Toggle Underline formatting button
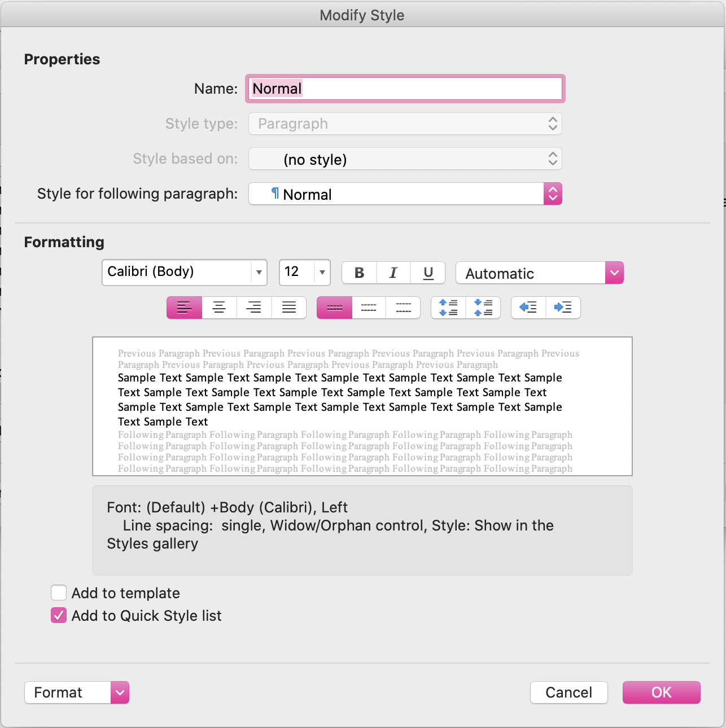 coord(428,273)
